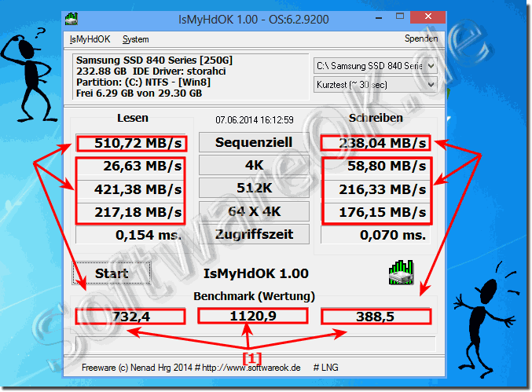Click the 4K test button
The width and height of the screenshot is (532, 392).
(x=254, y=165)
